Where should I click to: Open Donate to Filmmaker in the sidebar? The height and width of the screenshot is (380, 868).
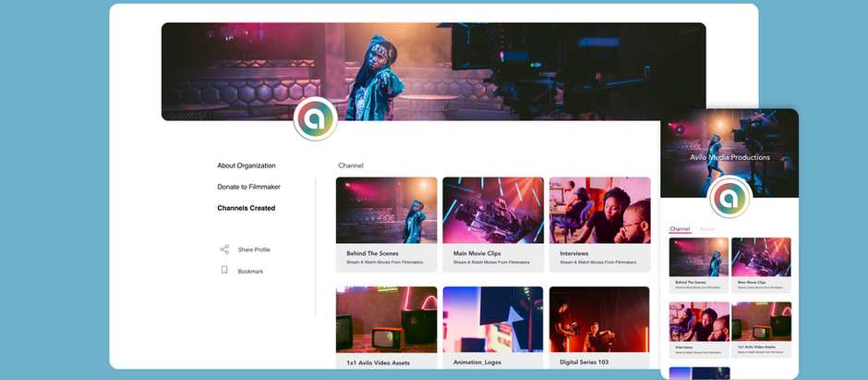click(248, 187)
